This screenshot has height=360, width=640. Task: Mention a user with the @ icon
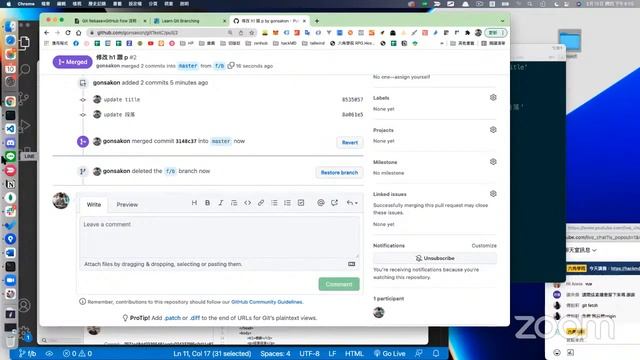[x=321, y=203]
